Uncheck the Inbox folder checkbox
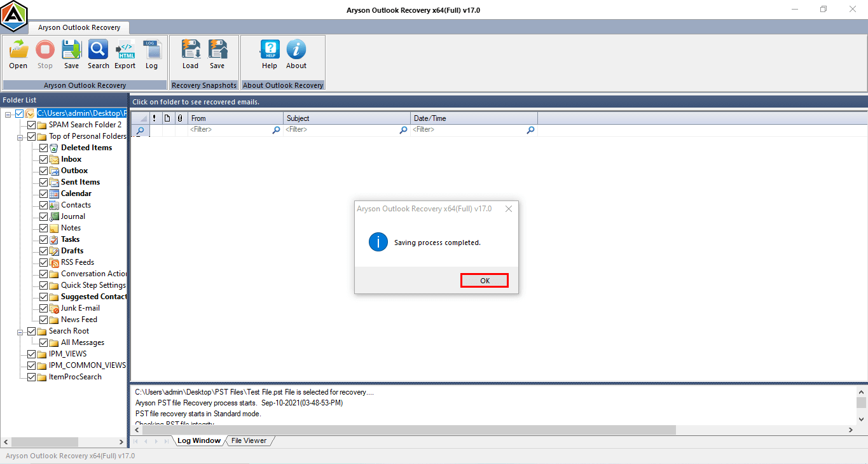The image size is (868, 464). pyautogui.click(x=43, y=159)
